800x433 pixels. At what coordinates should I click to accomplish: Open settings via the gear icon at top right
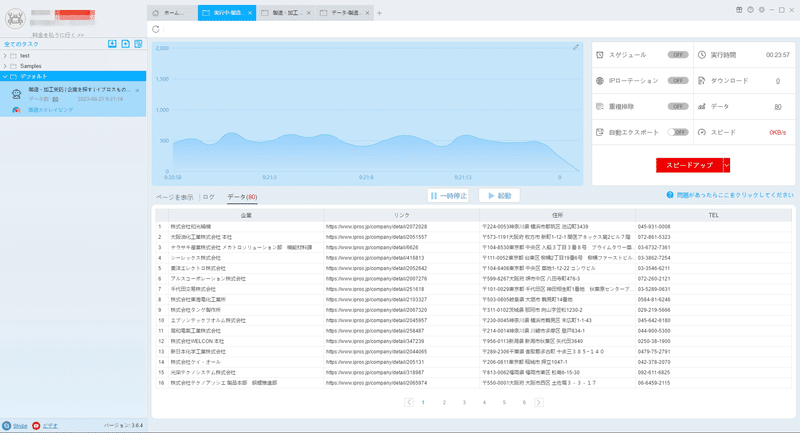[x=761, y=10]
